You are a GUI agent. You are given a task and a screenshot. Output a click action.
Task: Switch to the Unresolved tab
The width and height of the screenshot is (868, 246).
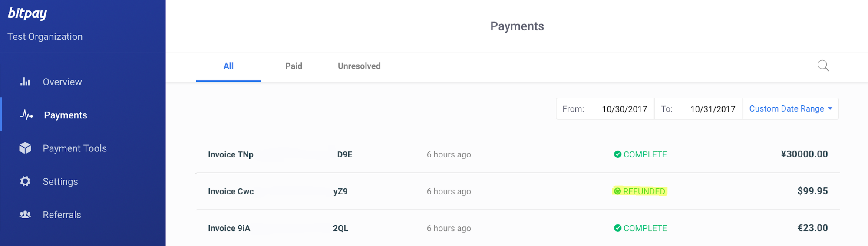[359, 66]
